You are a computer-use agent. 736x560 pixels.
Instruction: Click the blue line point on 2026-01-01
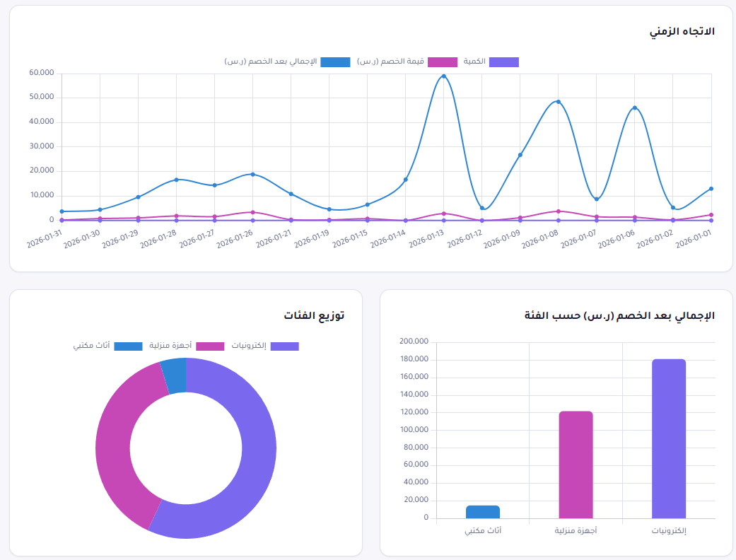711,189
